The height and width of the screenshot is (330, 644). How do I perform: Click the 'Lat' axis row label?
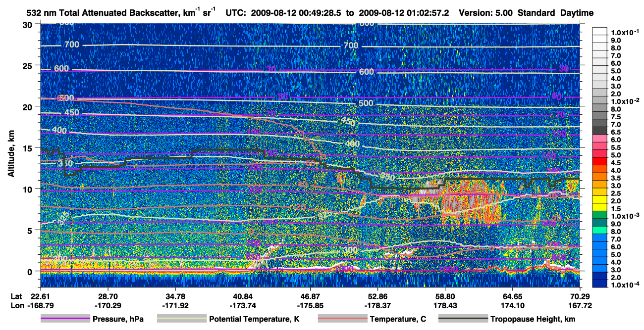[17, 296]
